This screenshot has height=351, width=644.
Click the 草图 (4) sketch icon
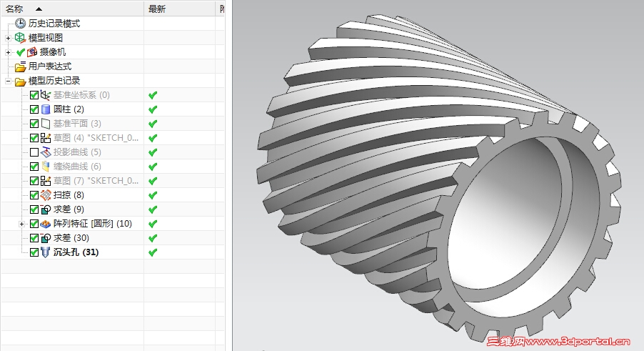tap(46, 138)
